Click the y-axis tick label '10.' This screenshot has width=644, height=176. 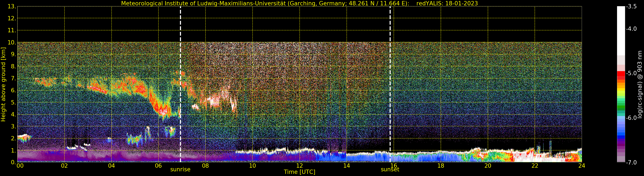coord(12,43)
